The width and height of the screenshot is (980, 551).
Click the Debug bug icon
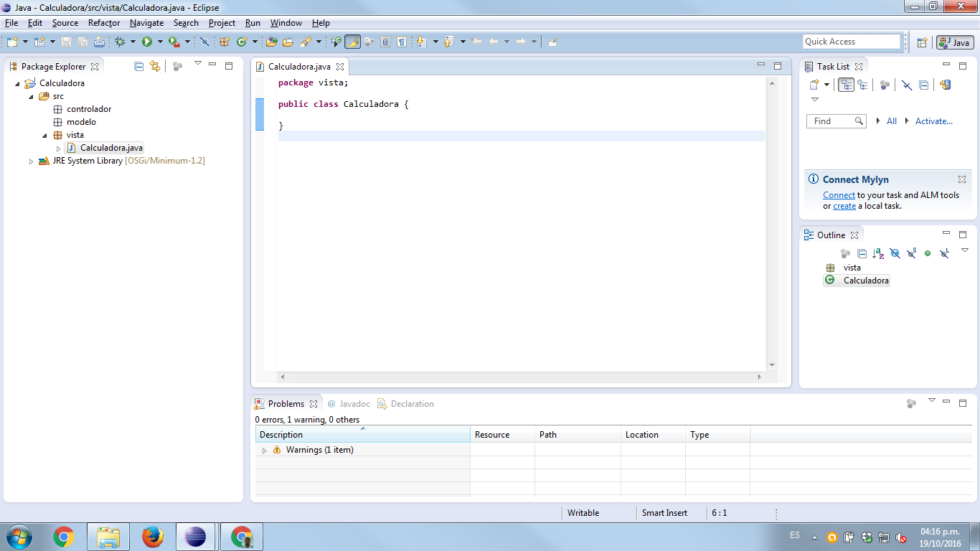tap(120, 42)
